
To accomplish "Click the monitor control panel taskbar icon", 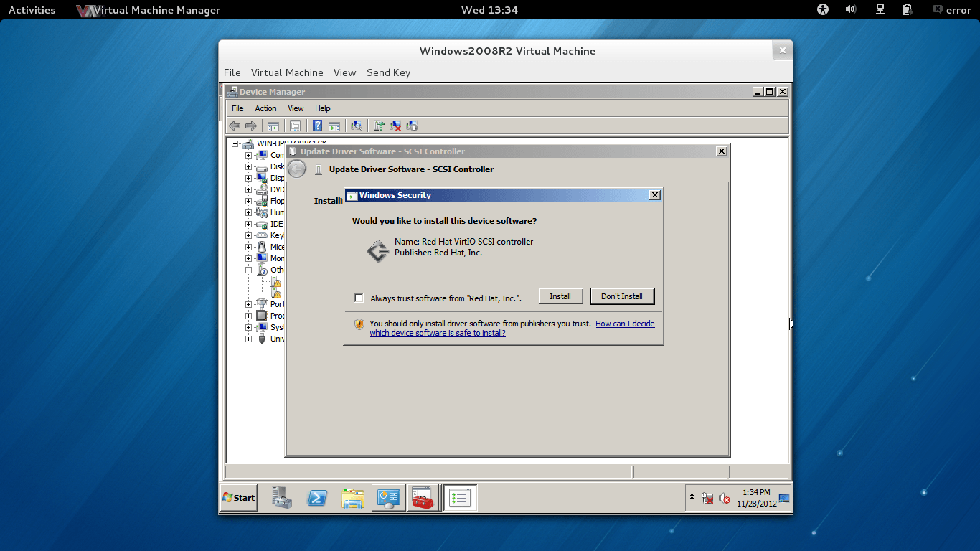I will (x=388, y=498).
